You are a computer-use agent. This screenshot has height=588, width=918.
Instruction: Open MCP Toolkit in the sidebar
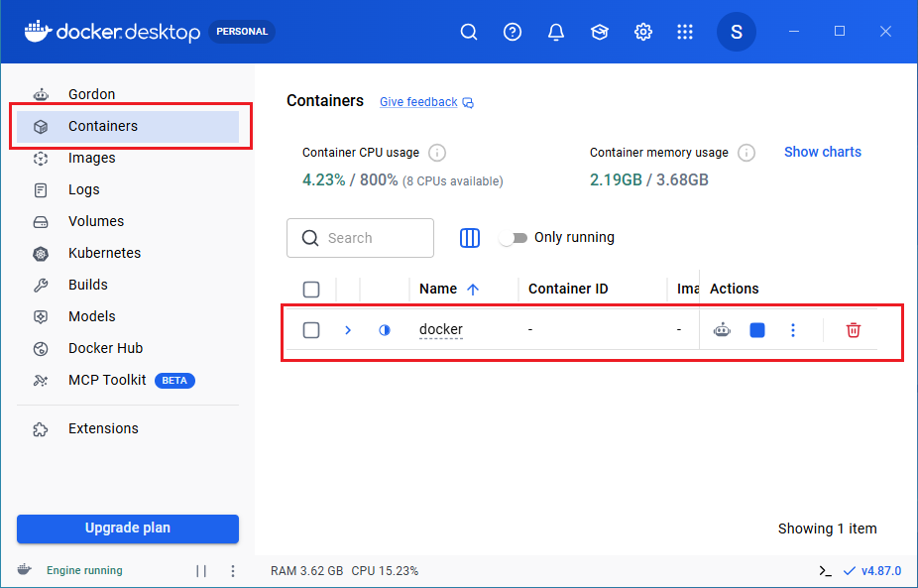click(128, 380)
